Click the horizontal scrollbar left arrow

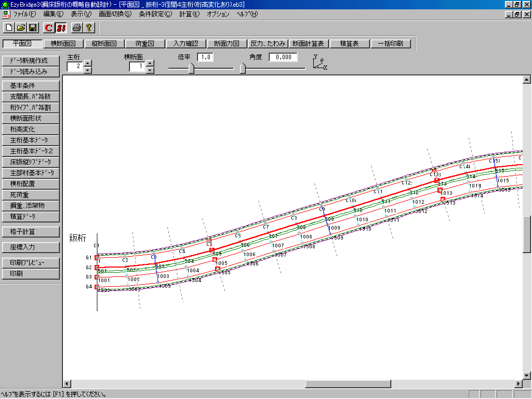pos(67,384)
